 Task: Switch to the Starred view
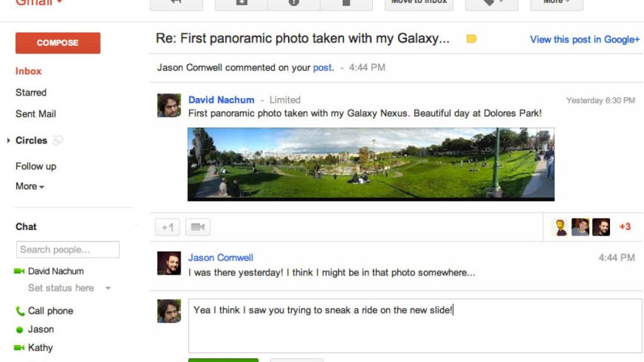[31, 92]
